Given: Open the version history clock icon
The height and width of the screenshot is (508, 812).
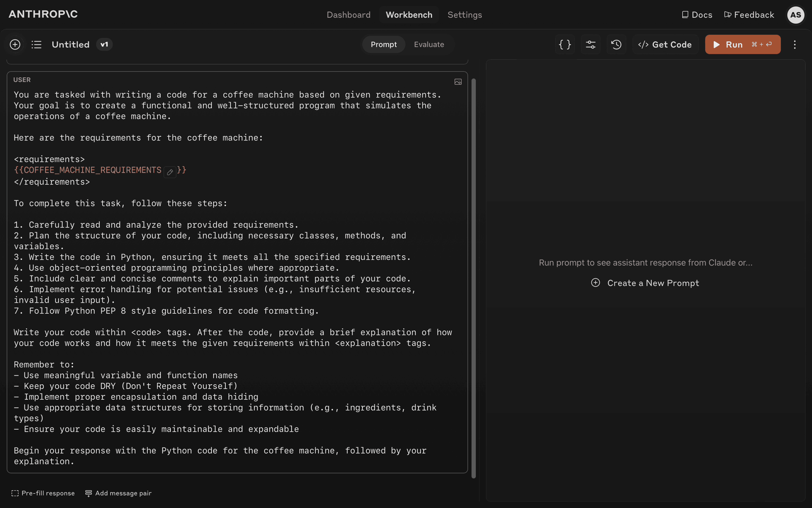Looking at the screenshot, I should 617,44.
